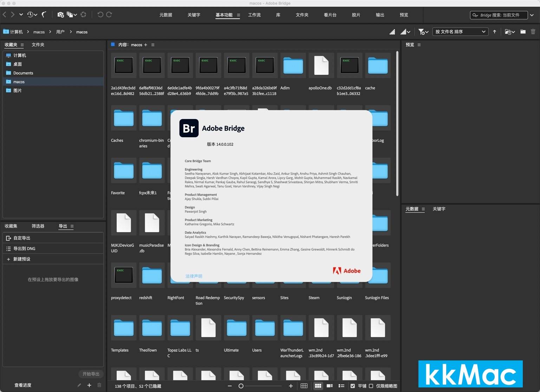540x392 pixels.
Task: Click thumbnail size minus button
Action: pyautogui.click(x=230, y=386)
